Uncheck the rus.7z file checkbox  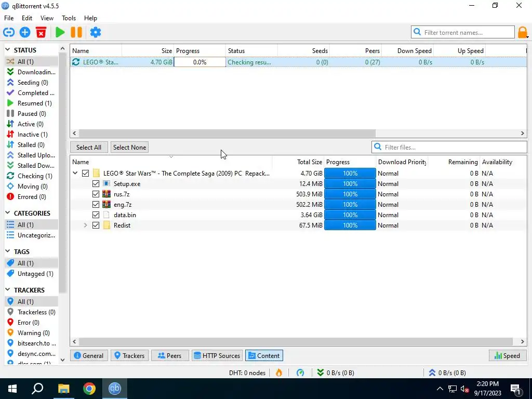click(96, 194)
